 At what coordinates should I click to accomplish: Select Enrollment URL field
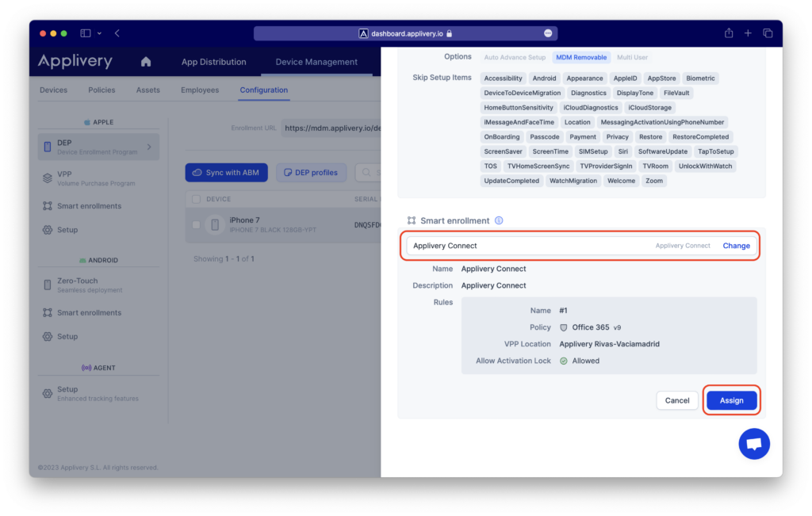pyautogui.click(x=331, y=128)
